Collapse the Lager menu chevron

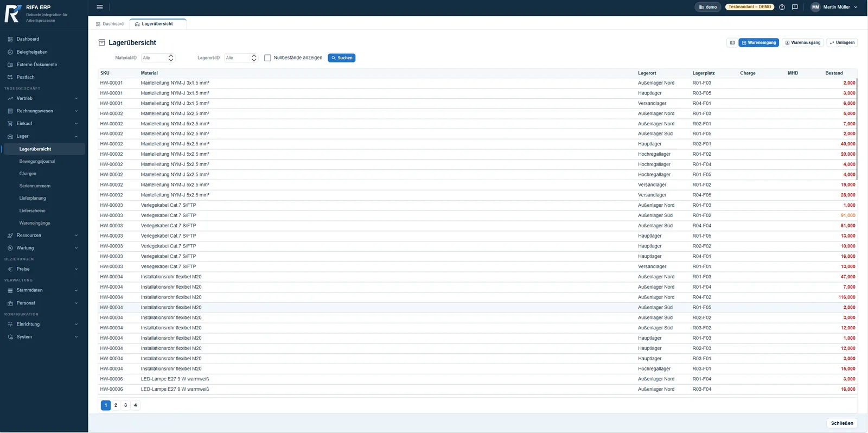click(x=76, y=136)
